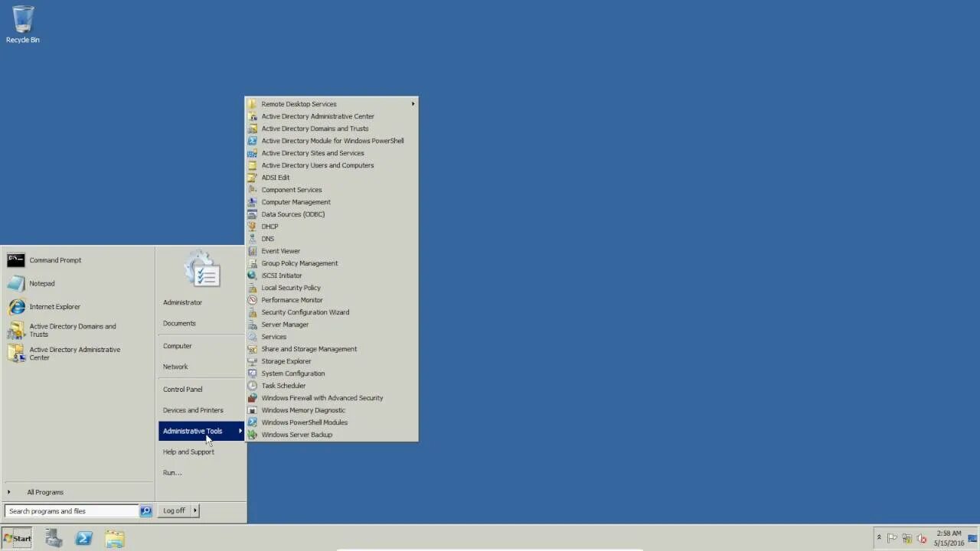Click the Windows Server Backup icon

point(252,435)
